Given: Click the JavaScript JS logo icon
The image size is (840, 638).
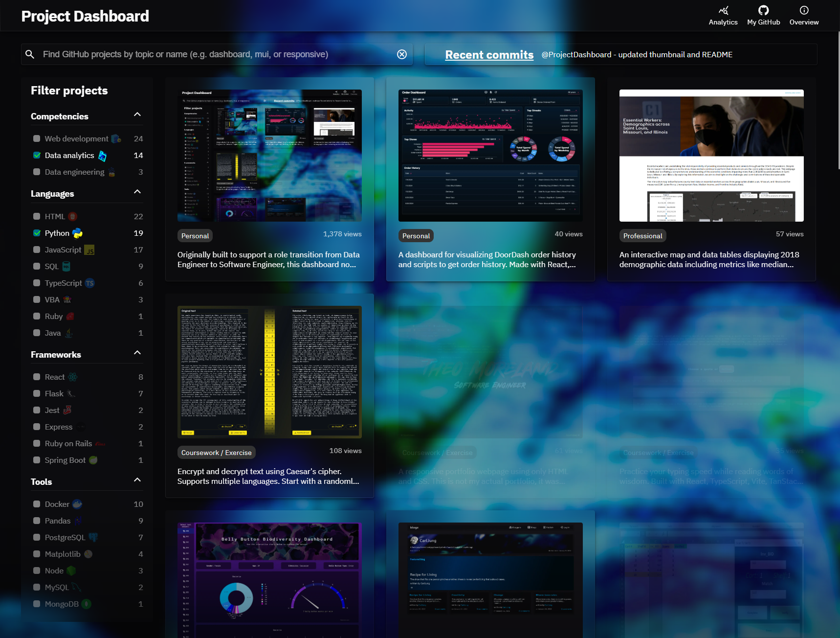Looking at the screenshot, I should point(89,250).
